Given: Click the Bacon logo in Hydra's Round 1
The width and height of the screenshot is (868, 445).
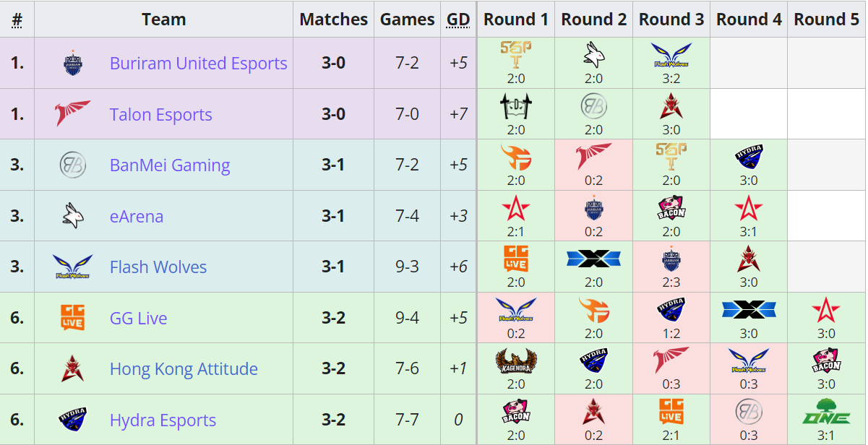Looking at the screenshot, I should [x=516, y=411].
